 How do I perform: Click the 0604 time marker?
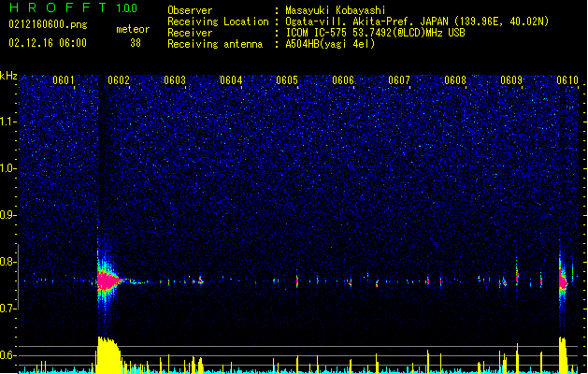(x=231, y=80)
